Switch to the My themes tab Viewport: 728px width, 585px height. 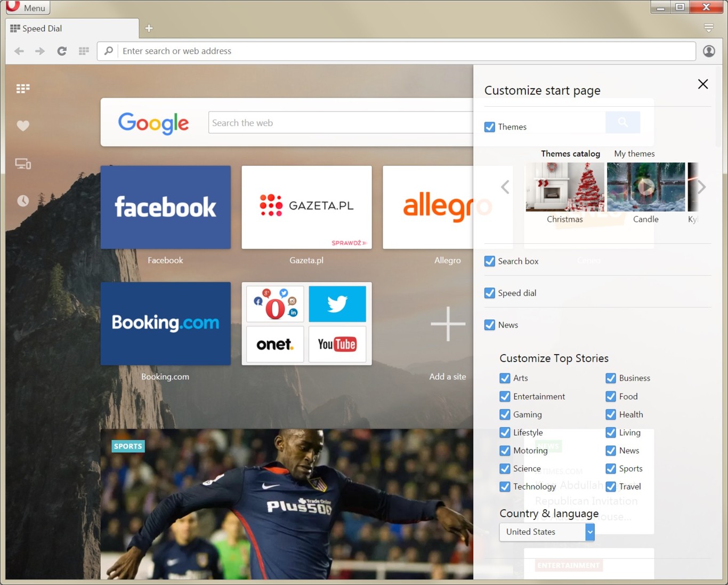click(x=634, y=154)
